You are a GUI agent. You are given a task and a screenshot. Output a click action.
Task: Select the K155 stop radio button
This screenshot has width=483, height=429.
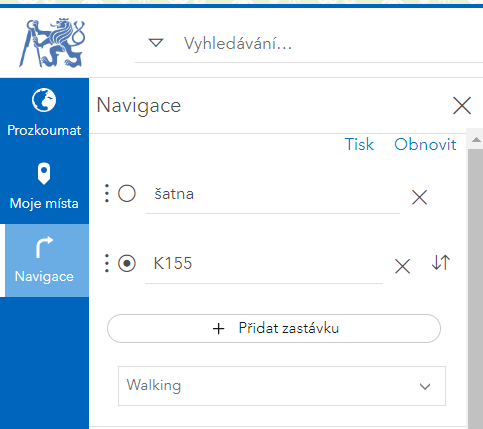click(127, 263)
